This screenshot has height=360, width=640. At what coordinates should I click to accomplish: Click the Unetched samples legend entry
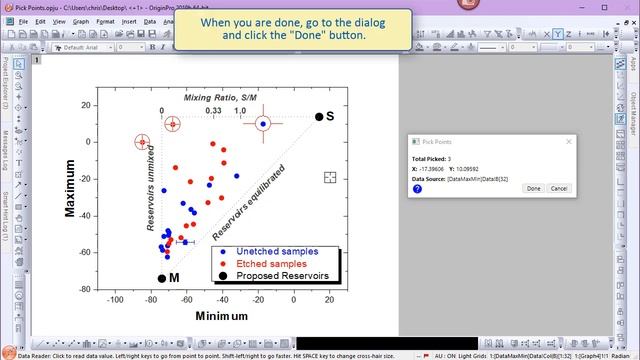click(x=277, y=251)
